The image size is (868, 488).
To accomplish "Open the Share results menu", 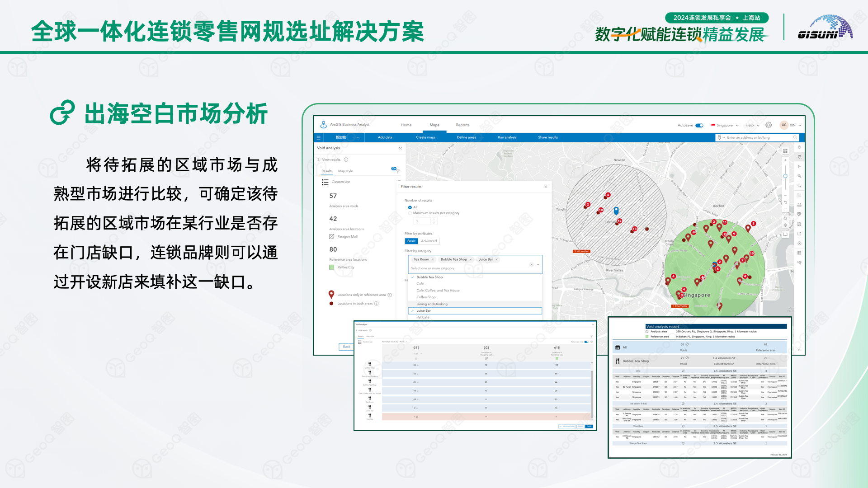I will coord(547,137).
